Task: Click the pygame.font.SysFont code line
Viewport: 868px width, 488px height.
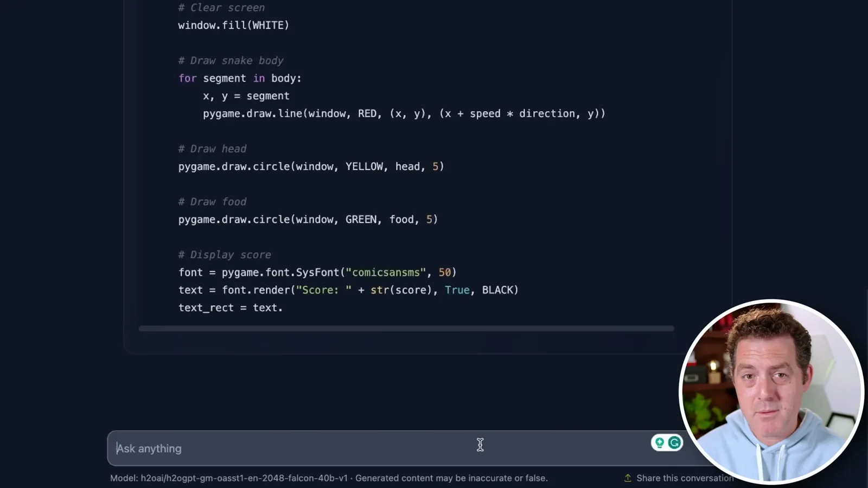Action: pyautogui.click(x=317, y=272)
